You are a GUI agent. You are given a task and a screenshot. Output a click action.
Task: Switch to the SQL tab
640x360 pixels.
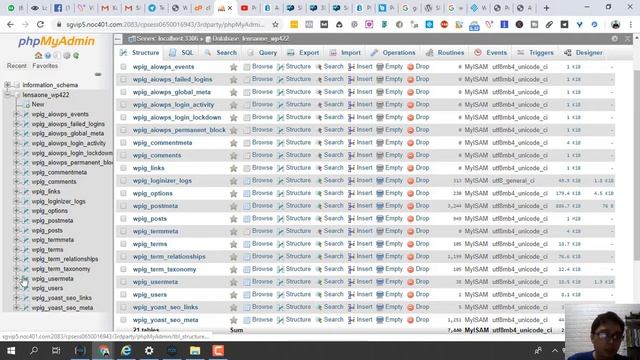(182, 53)
